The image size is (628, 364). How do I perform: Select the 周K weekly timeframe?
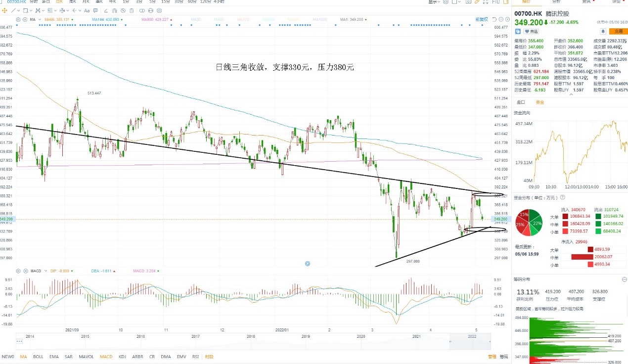(x=72, y=2)
